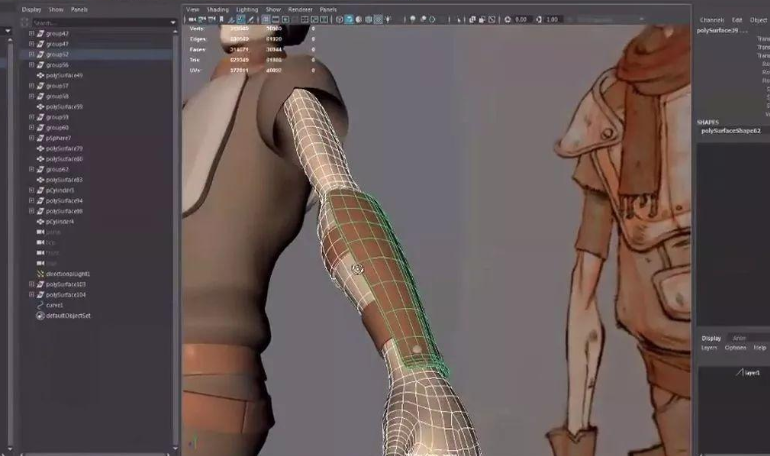Click the Select Camera icon in viewport toolbar
Screen dimensions: 770x456
tap(191, 20)
